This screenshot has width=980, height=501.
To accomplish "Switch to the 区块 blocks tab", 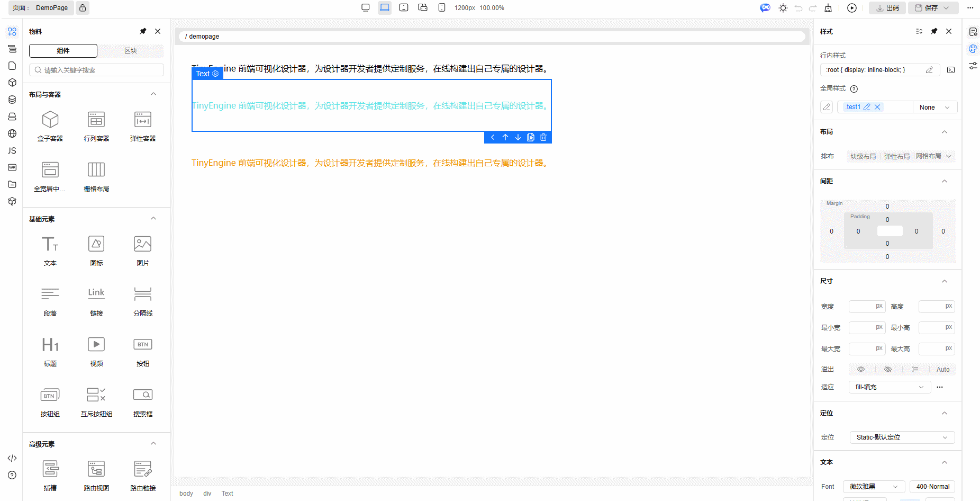I will 131,51.
